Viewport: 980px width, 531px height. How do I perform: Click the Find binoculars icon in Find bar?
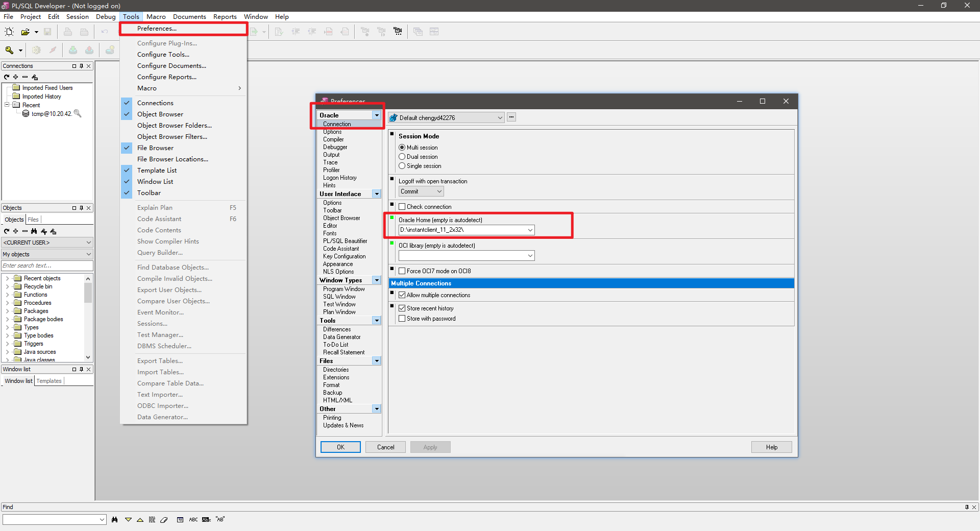pos(114,520)
